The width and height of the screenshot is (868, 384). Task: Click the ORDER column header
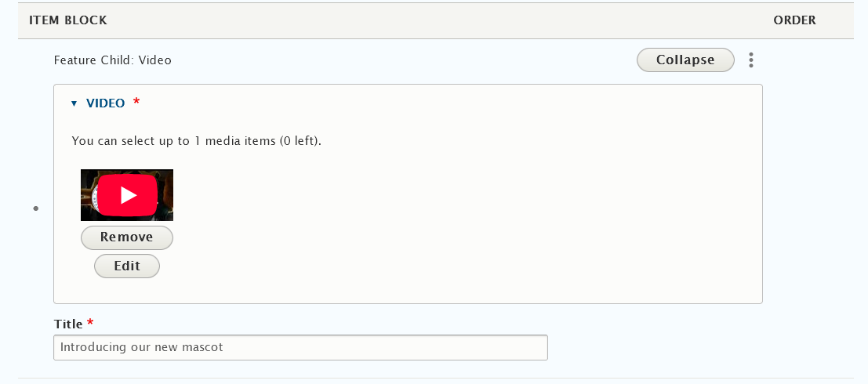point(794,20)
